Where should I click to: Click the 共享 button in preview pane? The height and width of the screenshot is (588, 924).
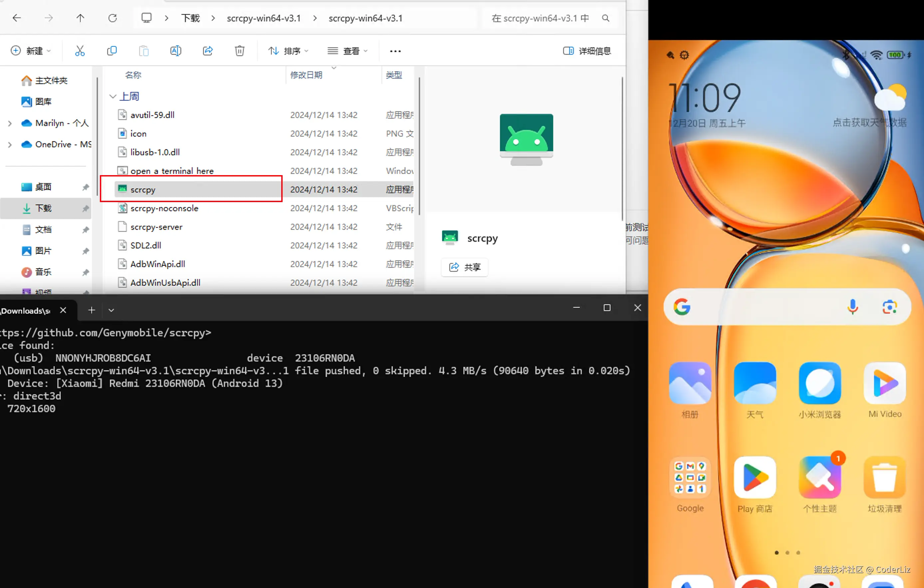point(464,267)
